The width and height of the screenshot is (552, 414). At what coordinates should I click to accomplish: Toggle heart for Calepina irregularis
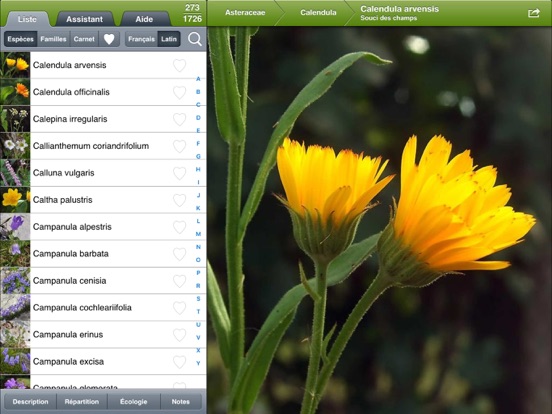point(179,119)
